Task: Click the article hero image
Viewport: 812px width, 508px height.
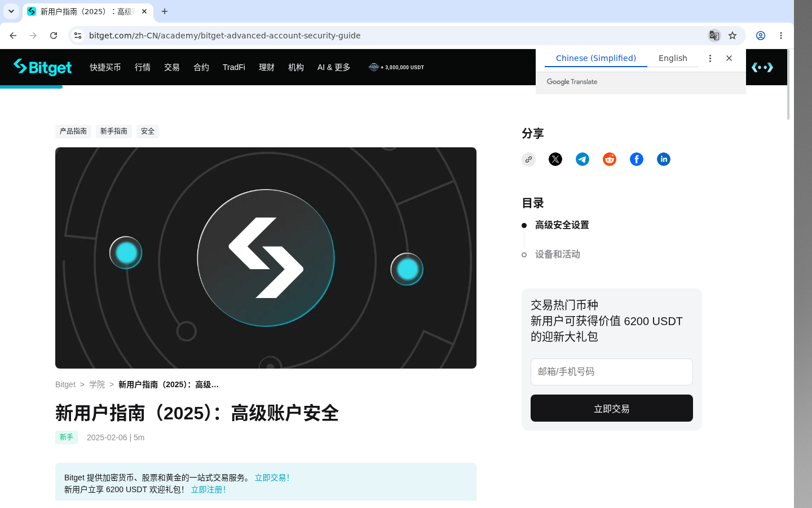Action: point(266,258)
